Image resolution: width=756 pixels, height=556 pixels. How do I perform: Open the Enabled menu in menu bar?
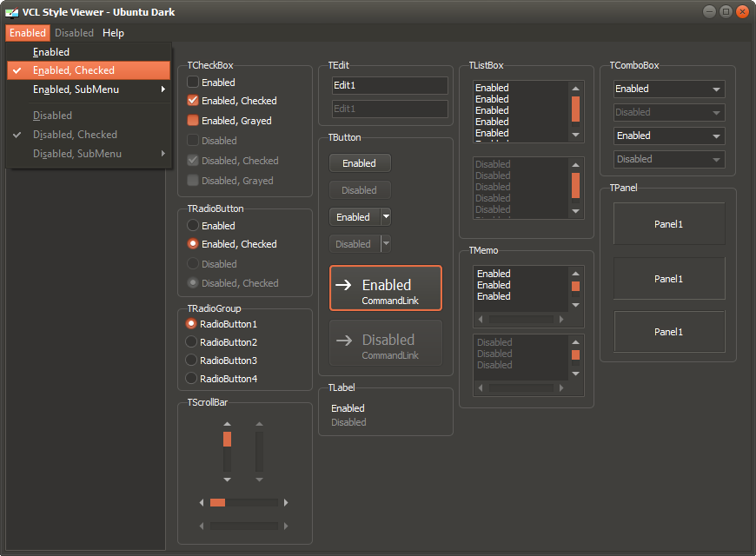coord(28,33)
